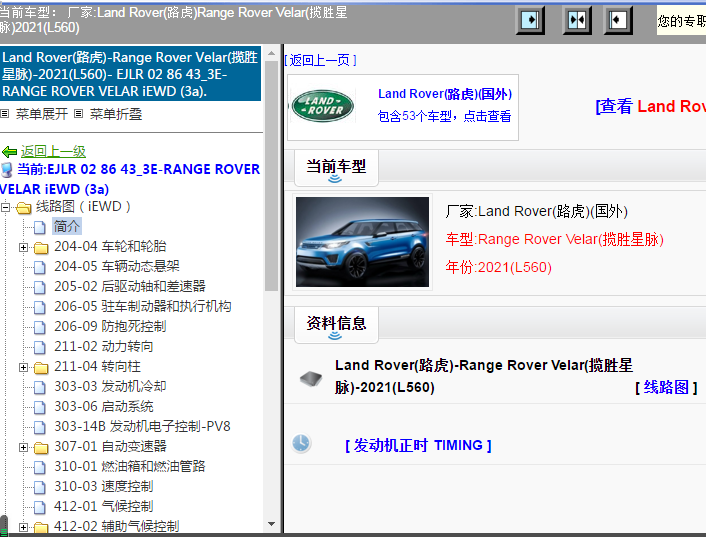
Task: Click the left tree vertical scrollbar thumb
Action: (x=271, y=176)
